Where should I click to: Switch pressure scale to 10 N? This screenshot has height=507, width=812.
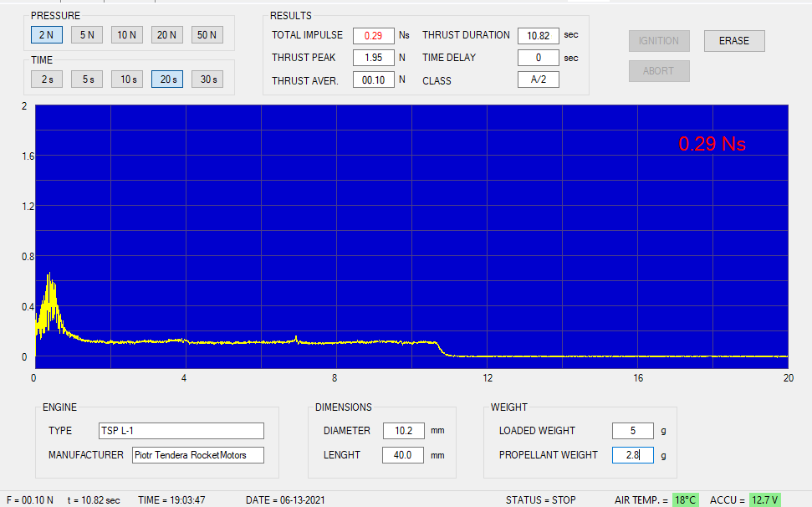tap(127, 34)
